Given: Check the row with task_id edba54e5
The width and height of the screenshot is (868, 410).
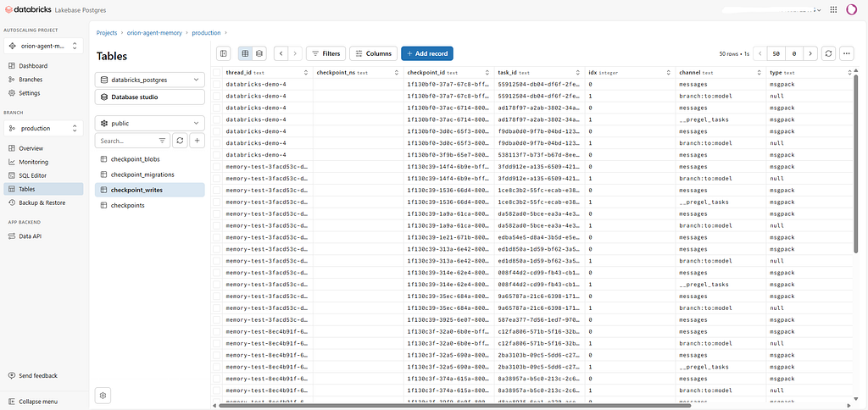Looking at the screenshot, I should point(216,237).
